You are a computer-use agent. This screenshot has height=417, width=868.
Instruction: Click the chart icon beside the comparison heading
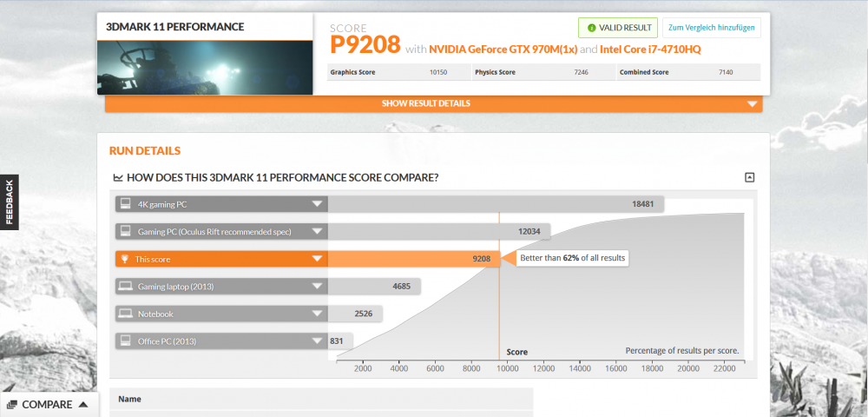[x=118, y=178]
